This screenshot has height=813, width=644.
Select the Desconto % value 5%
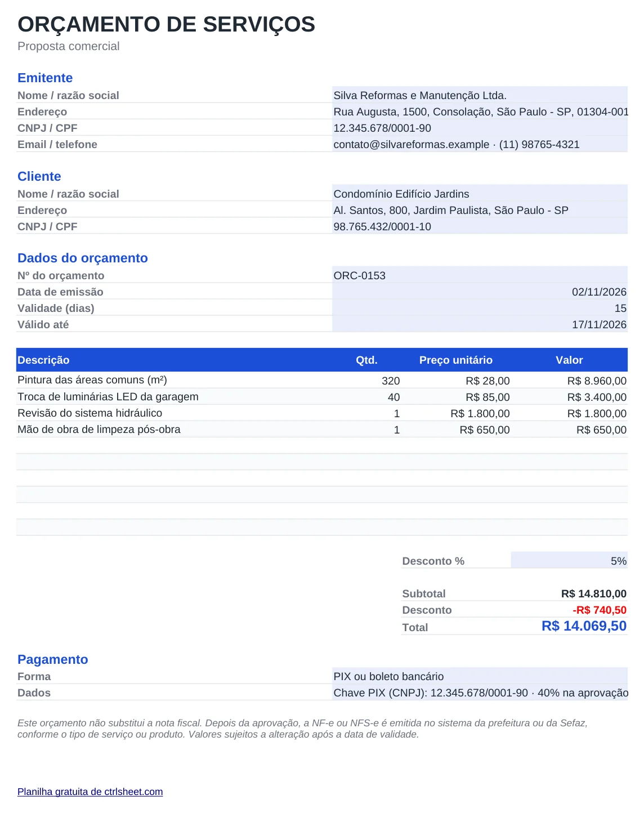569,561
